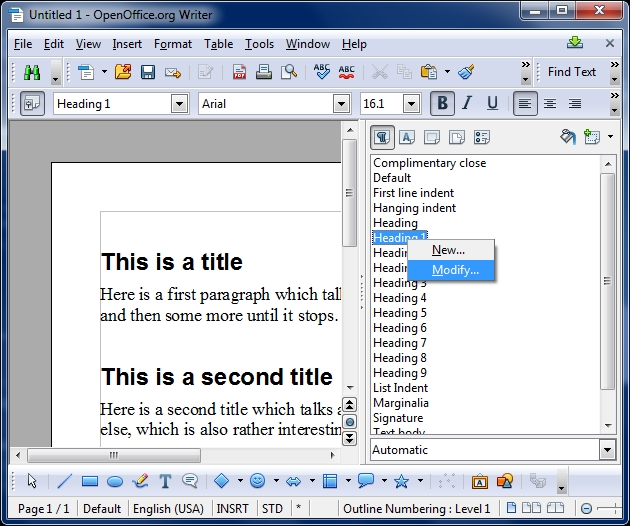Expand Stars shapes dropdown arrow

coord(420,481)
